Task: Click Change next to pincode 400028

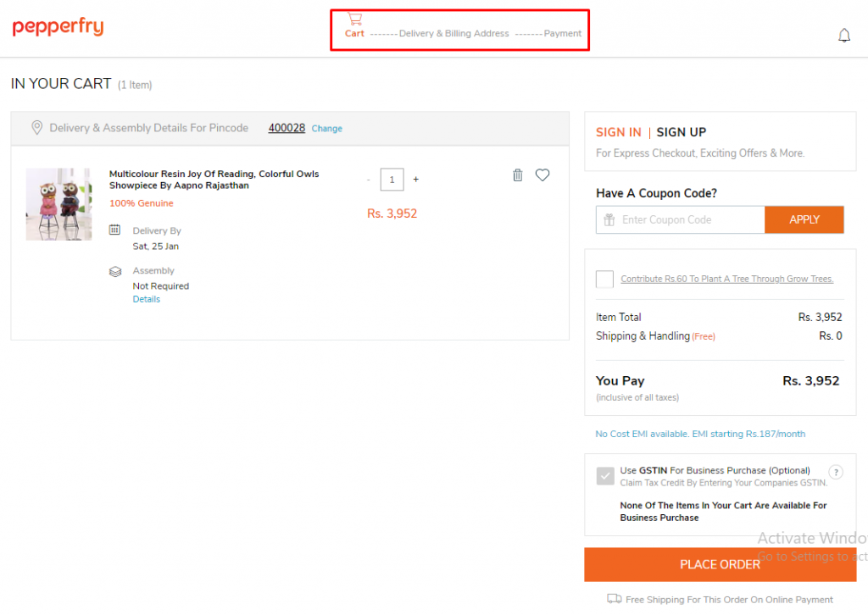Action: point(326,128)
